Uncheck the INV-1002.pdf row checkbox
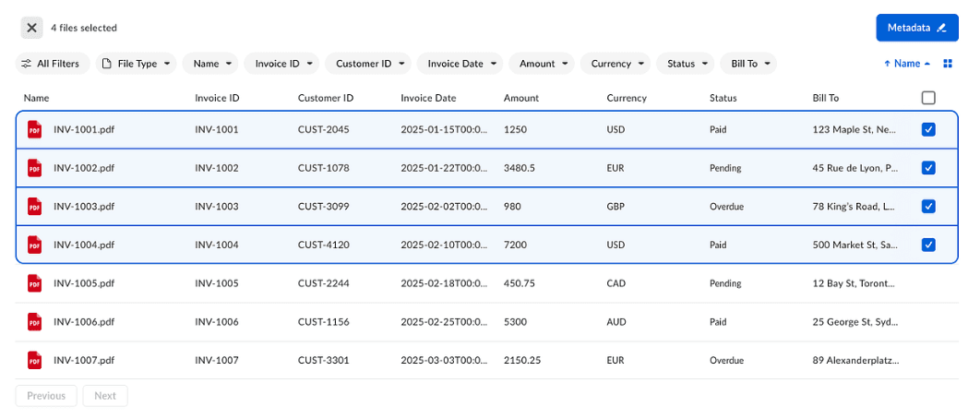The height and width of the screenshot is (419, 980). click(x=928, y=168)
